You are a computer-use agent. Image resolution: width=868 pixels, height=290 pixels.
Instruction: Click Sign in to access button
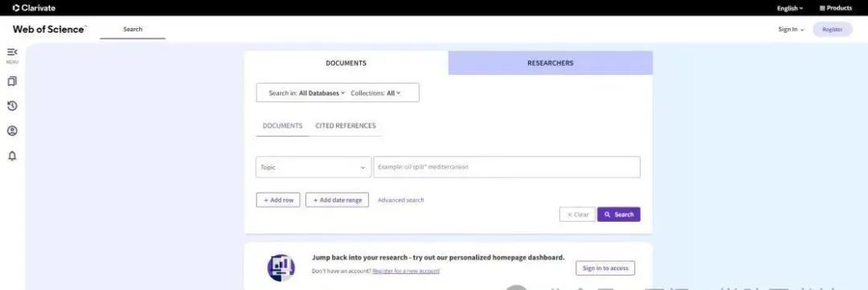point(605,268)
